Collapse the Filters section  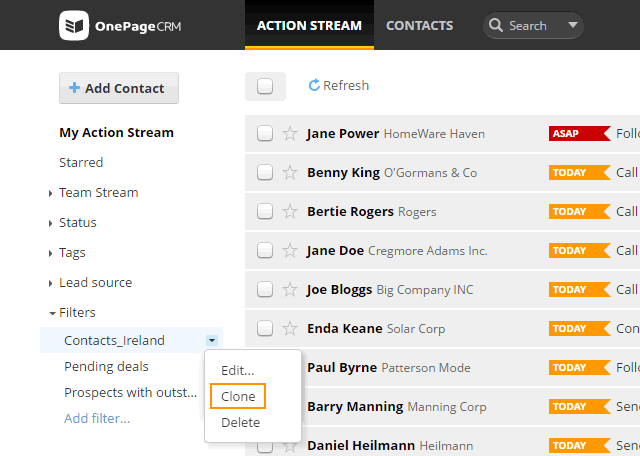[x=52, y=314]
